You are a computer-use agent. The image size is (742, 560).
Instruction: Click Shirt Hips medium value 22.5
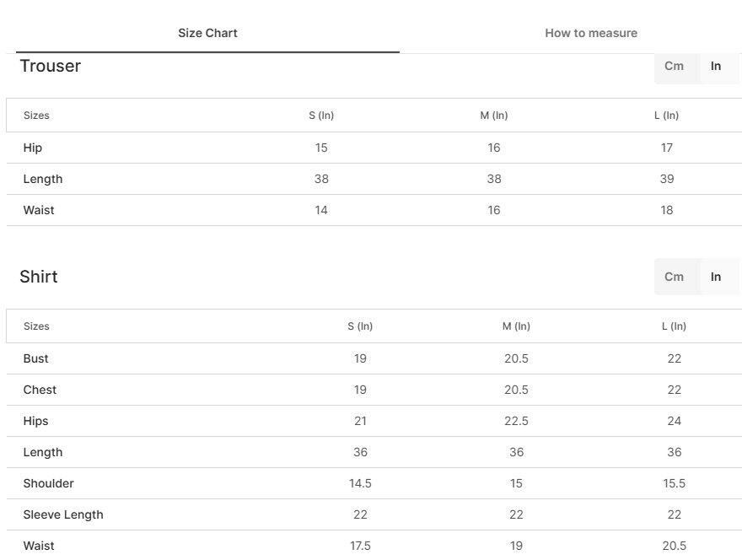pos(516,421)
